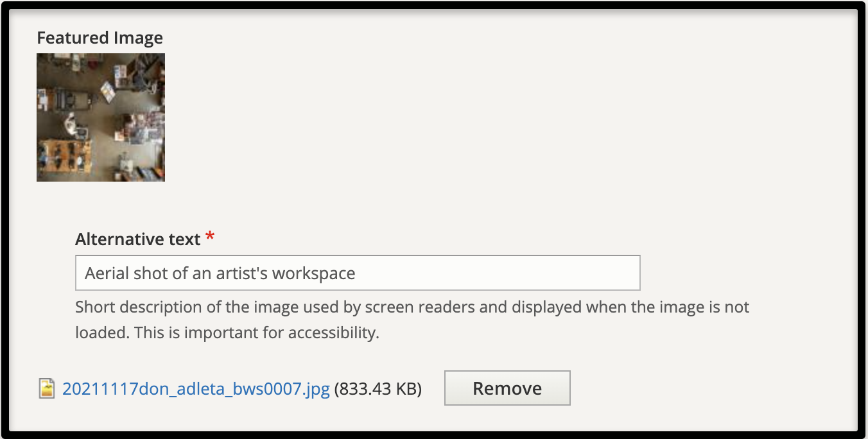Click the red required asterisk
Image resolution: width=868 pixels, height=439 pixels.
pyautogui.click(x=210, y=239)
